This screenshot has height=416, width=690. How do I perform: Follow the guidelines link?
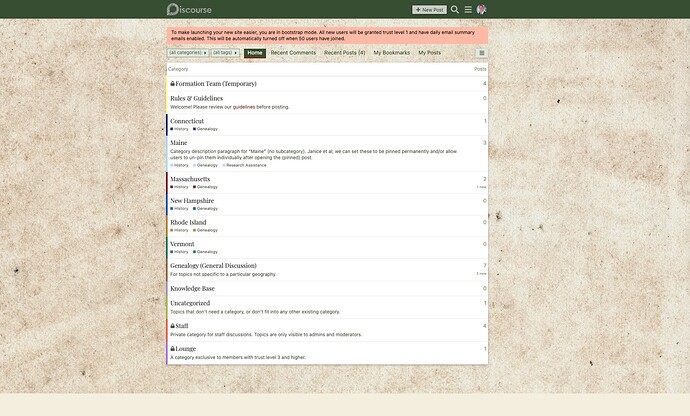coord(244,107)
